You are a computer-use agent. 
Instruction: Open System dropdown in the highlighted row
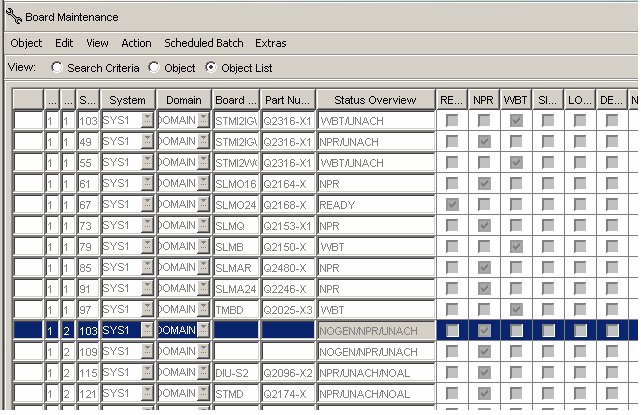[147, 330]
